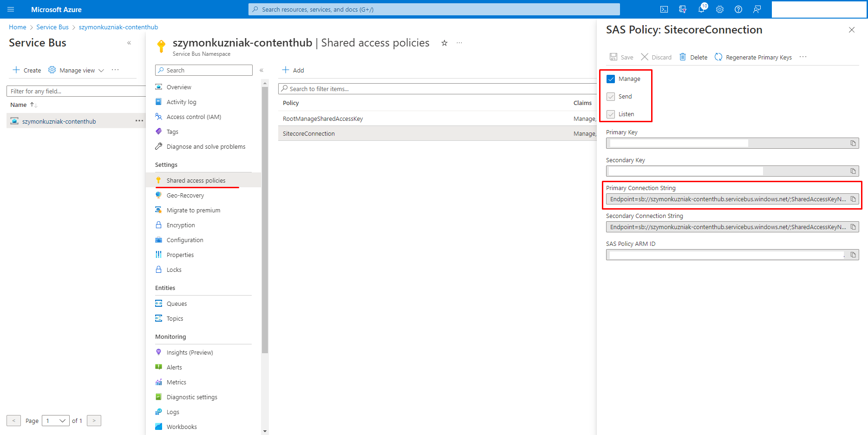The image size is (868, 435).
Task: Click Add to create a new policy
Action: click(x=293, y=70)
